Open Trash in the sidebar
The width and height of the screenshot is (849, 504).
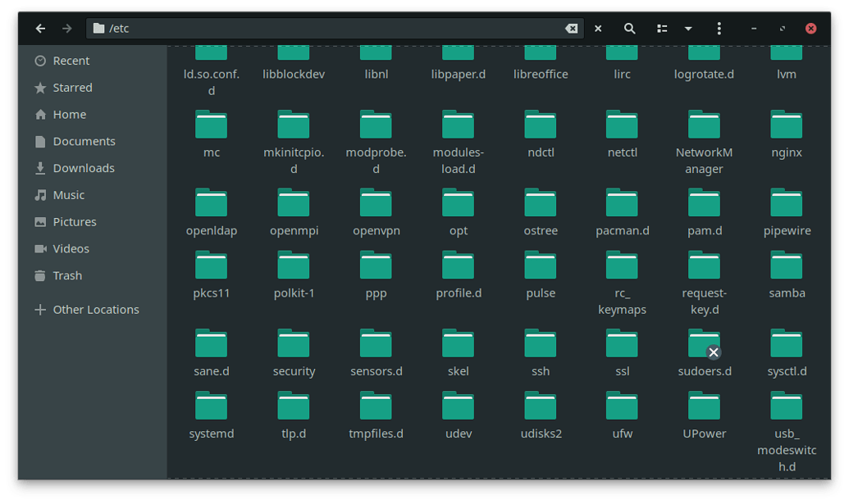click(67, 275)
